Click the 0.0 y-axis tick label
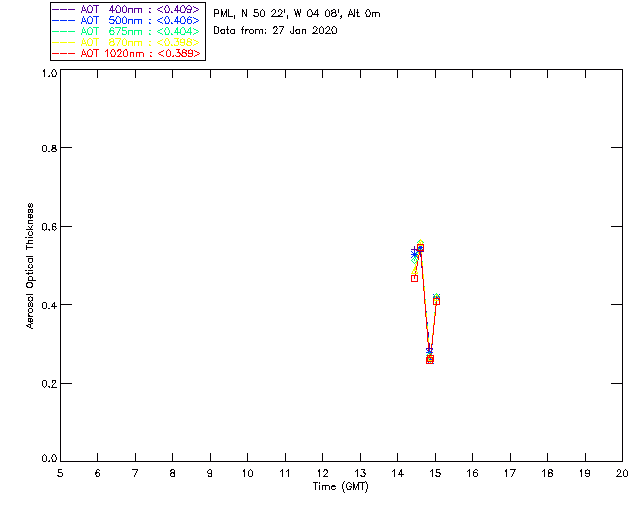 [49, 459]
